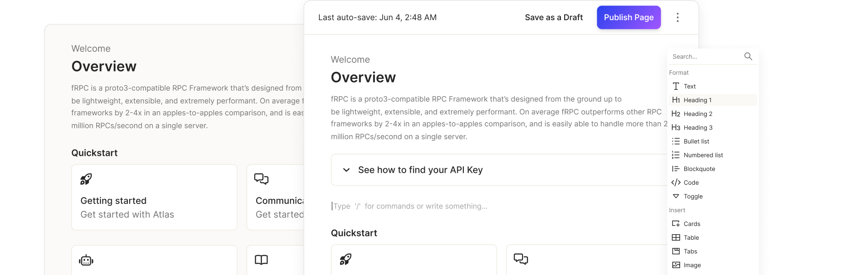The image size is (868, 275).
Task: Select the Heading 3 icon
Action: (x=676, y=127)
